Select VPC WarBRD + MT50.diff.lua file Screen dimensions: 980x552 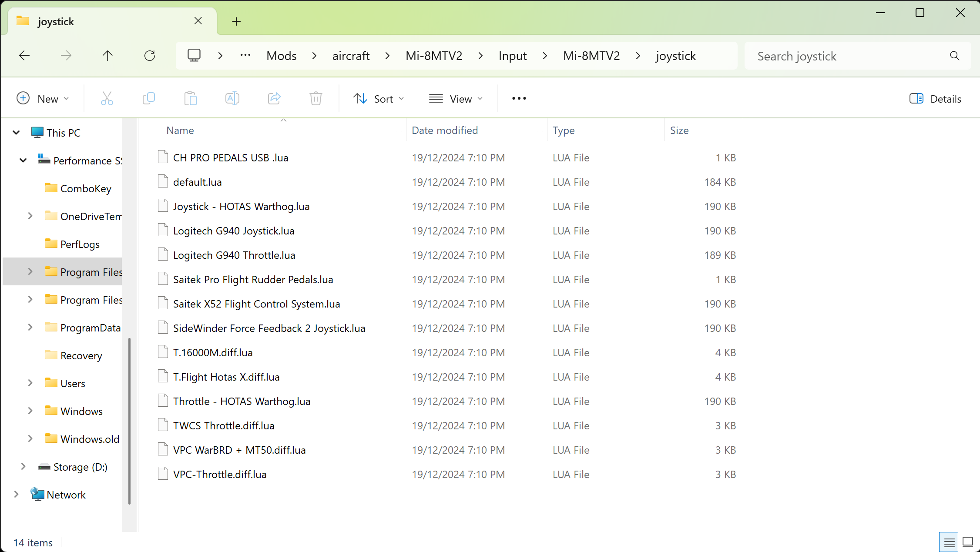click(x=239, y=450)
